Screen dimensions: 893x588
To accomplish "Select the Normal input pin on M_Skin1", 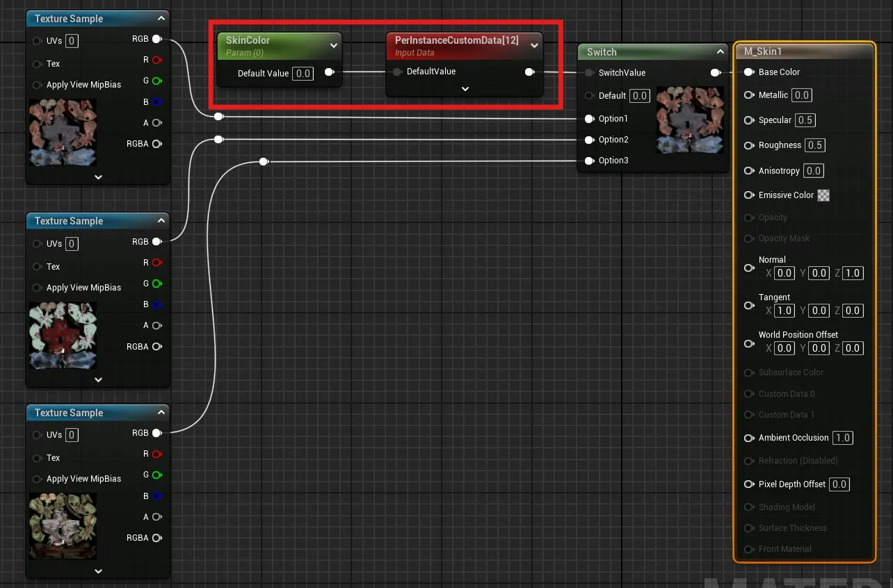I will tap(749, 268).
